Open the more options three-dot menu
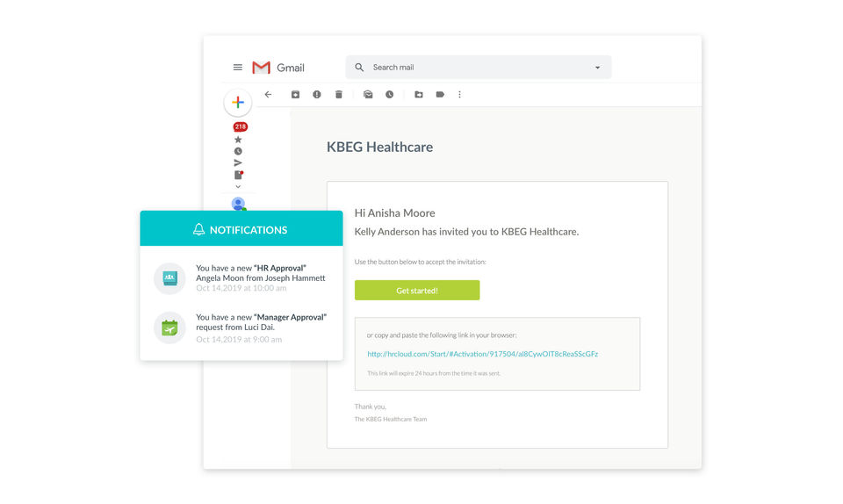The height and width of the screenshot is (504, 843). [459, 95]
